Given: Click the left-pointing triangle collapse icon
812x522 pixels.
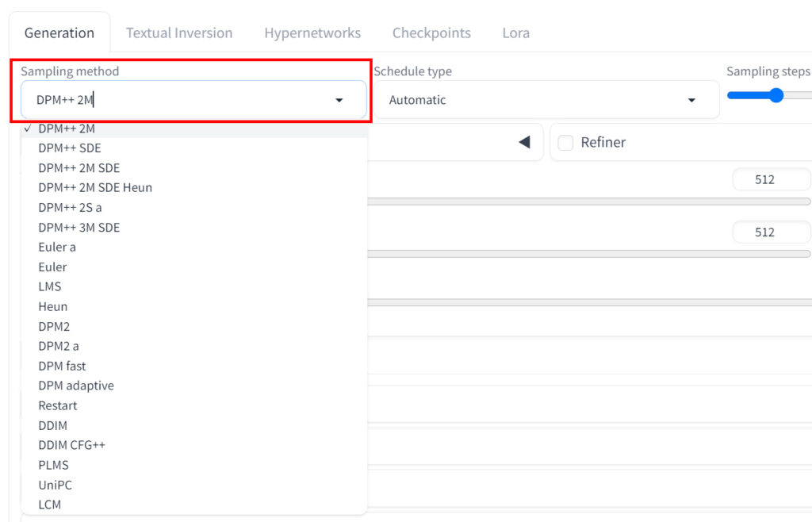Looking at the screenshot, I should [x=523, y=142].
